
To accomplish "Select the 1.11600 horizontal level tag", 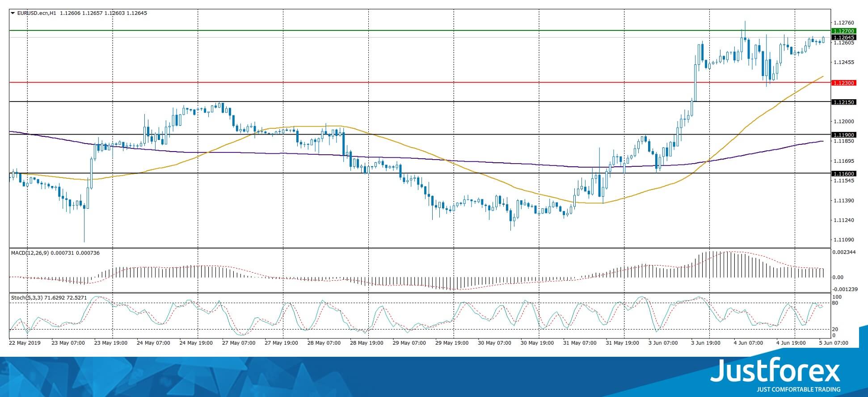I will click(x=843, y=173).
